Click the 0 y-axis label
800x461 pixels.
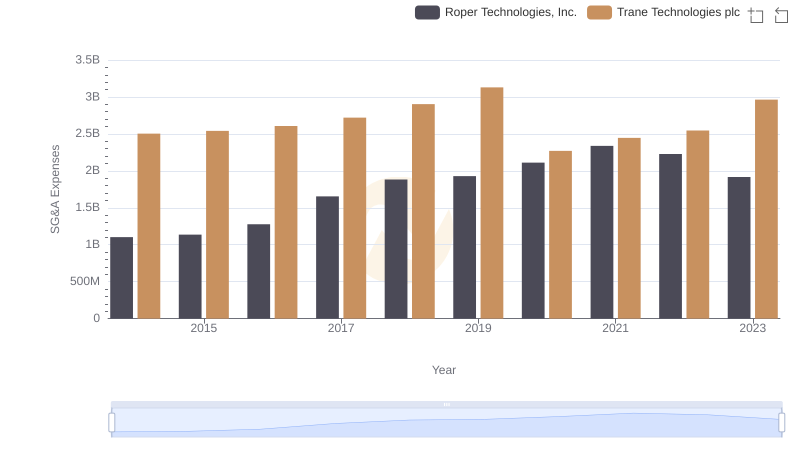pyautogui.click(x=96, y=318)
